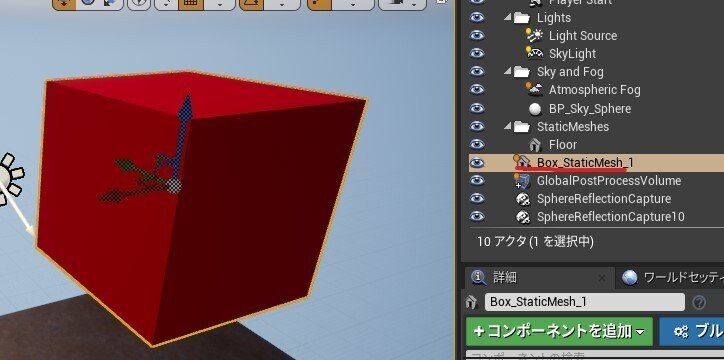The height and width of the screenshot is (360, 724).
Task: Select BP_Sky_Sphere in the outliner
Action: [x=590, y=108]
